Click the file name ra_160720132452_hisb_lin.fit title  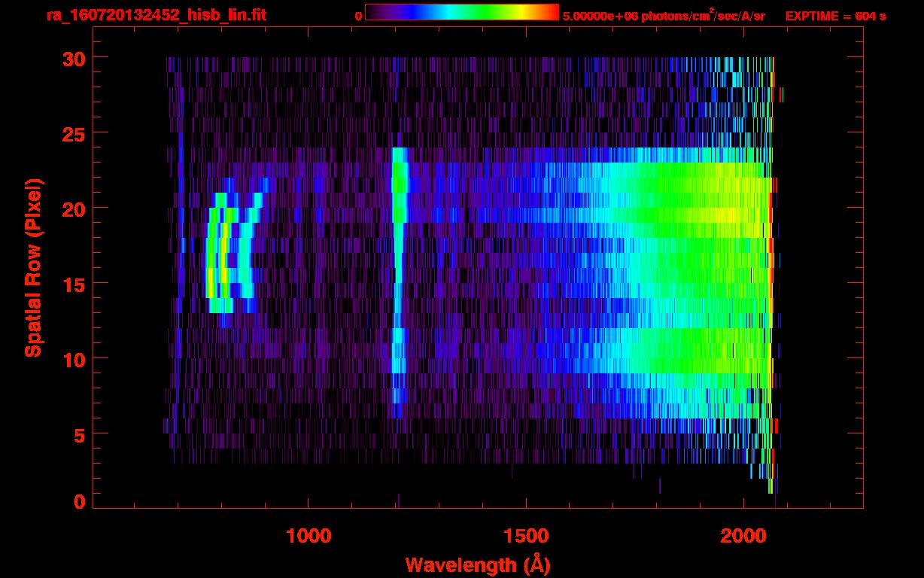click(x=156, y=16)
